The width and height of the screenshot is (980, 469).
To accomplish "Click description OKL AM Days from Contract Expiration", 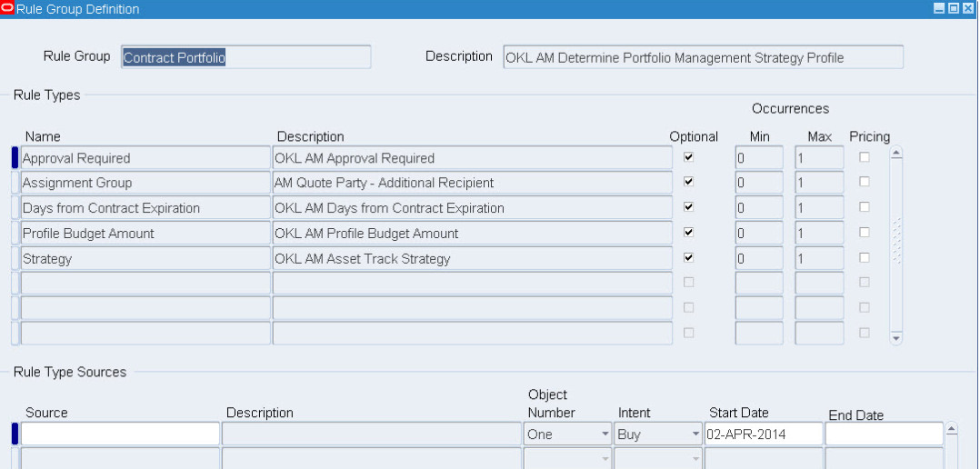I will [473, 208].
